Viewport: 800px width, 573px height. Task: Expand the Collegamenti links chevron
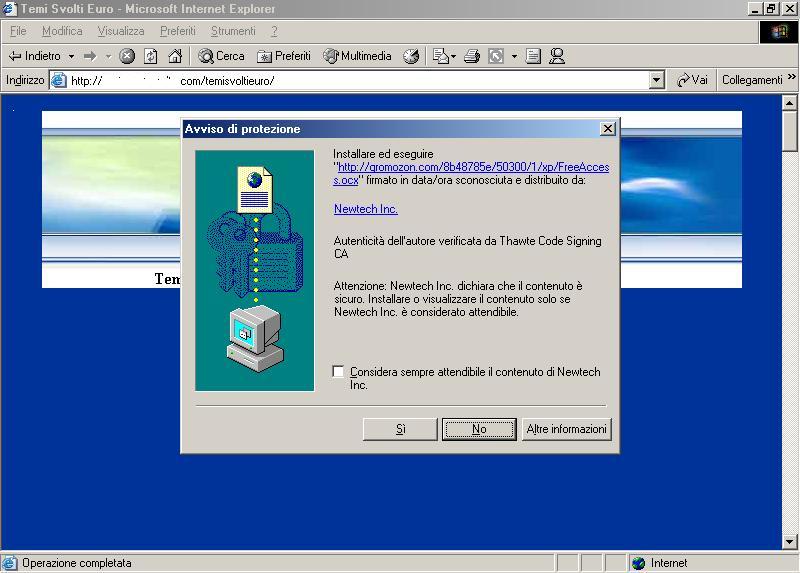click(791, 77)
